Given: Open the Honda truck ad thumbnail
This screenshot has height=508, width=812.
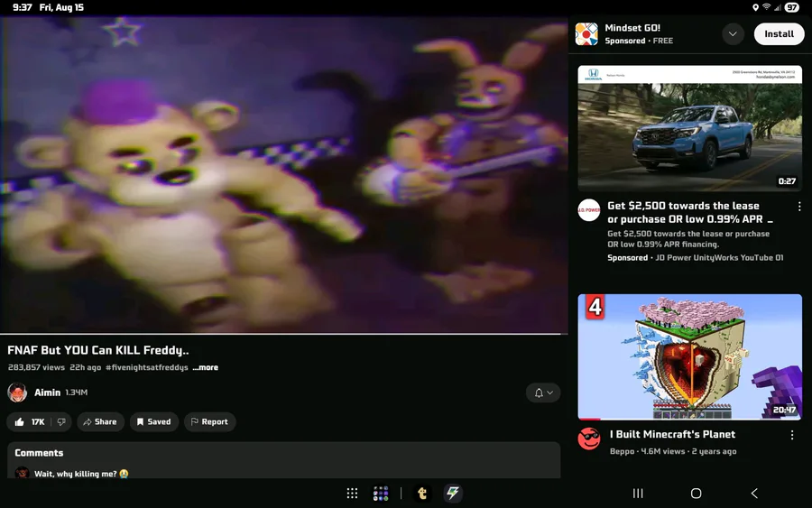Looking at the screenshot, I should [x=690, y=128].
